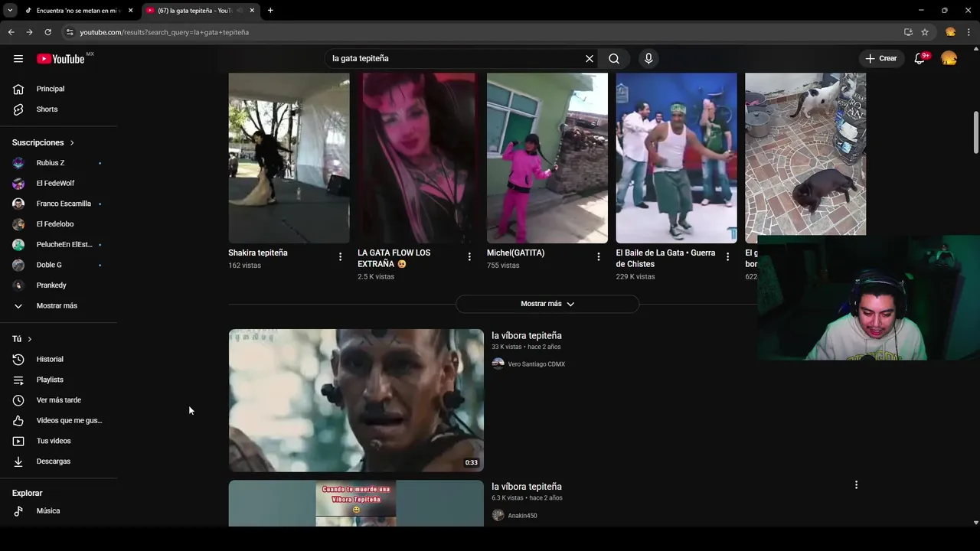Start voice search with microphone icon

[x=648, y=58]
